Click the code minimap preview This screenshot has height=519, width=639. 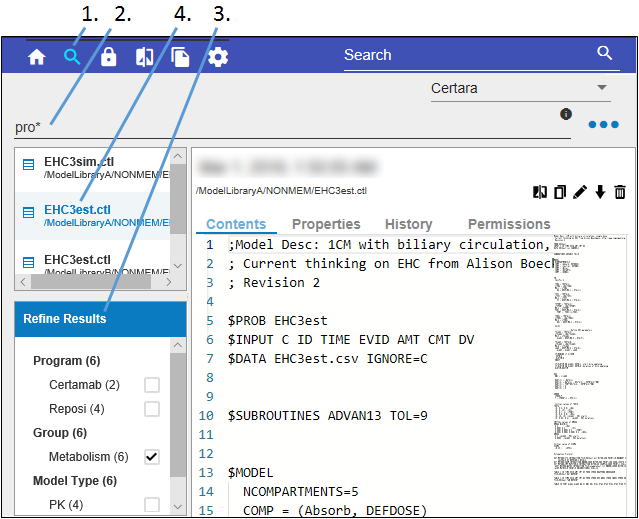tap(590, 360)
